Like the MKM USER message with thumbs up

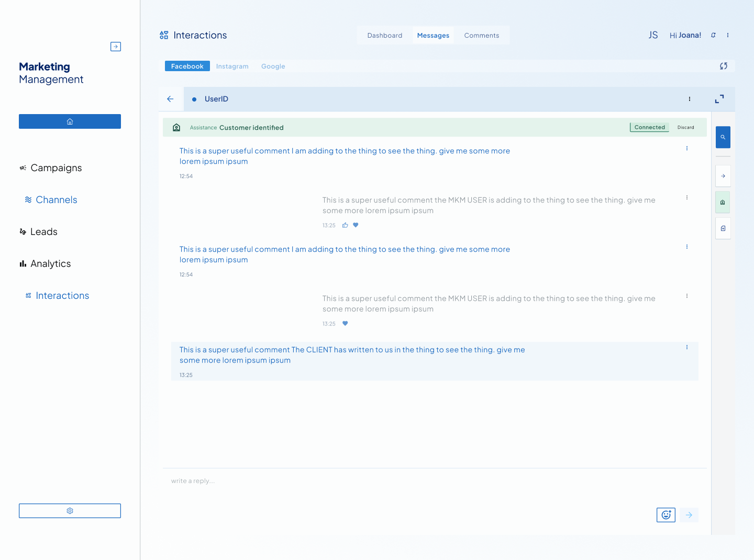pyautogui.click(x=345, y=225)
